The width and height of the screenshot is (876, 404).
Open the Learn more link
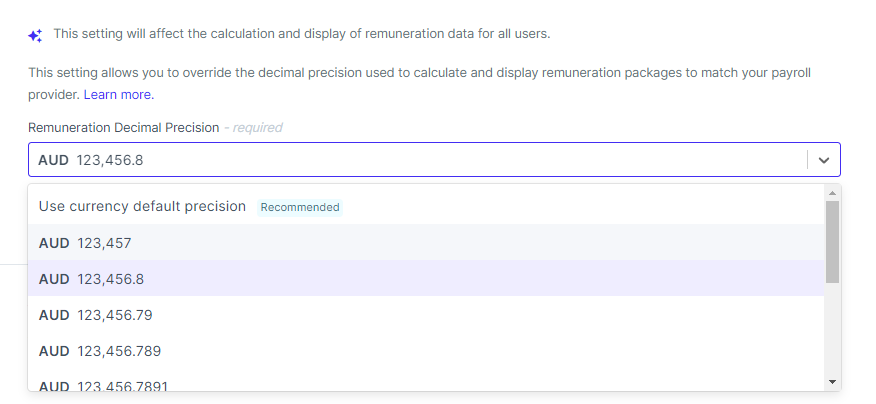click(119, 95)
